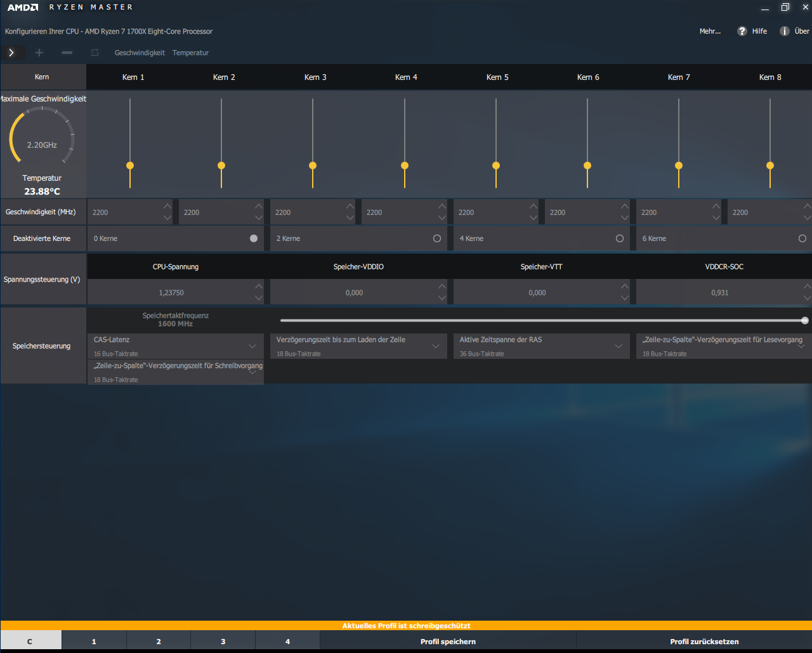Click Kern 5 speed slider handle
The width and height of the screenshot is (812, 653).
(496, 165)
